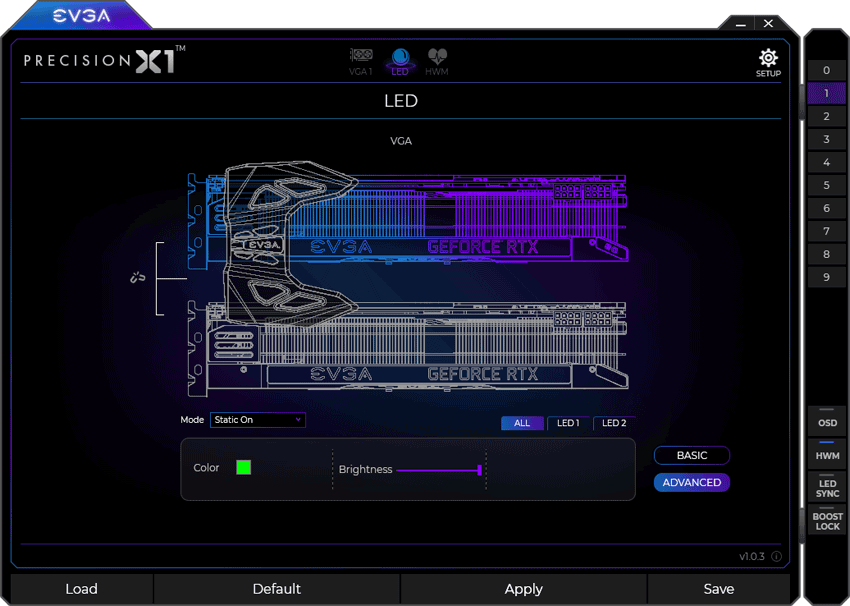Switch to the ALL LED tab
850x606 pixels.
pyautogui.click(x=522, y=423)
